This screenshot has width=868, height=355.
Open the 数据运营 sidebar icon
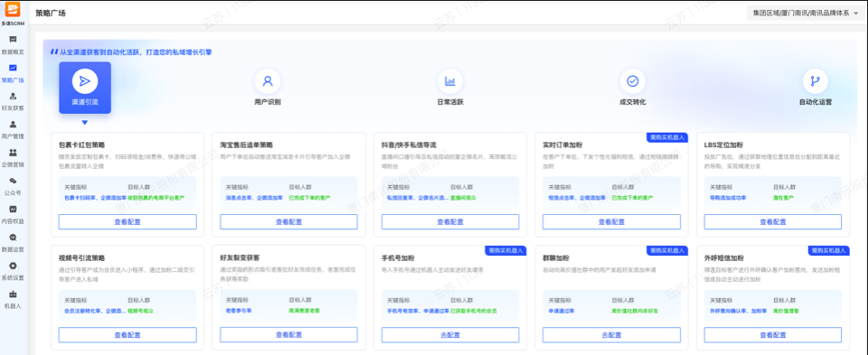[13, 238]
